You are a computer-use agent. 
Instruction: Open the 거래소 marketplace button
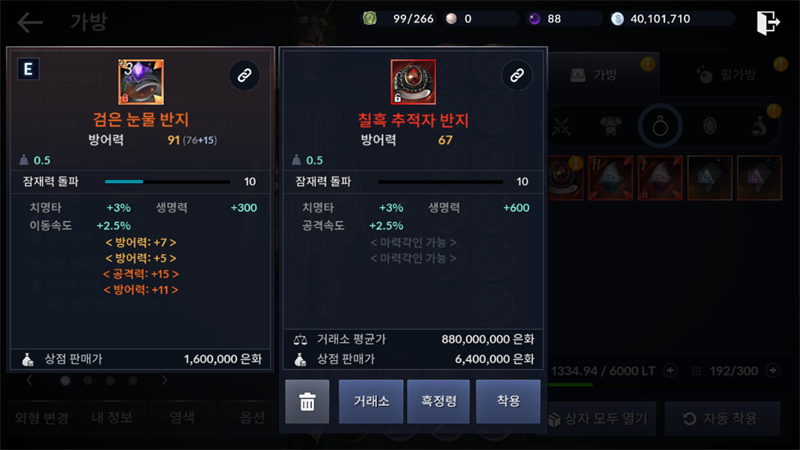(x=371, y=402)
